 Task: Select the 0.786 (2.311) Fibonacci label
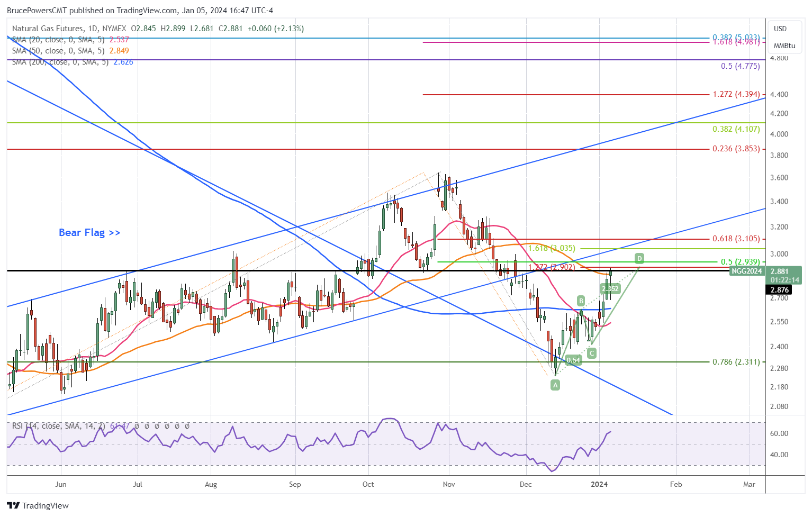pyautogui.click(x=736, y=362)
